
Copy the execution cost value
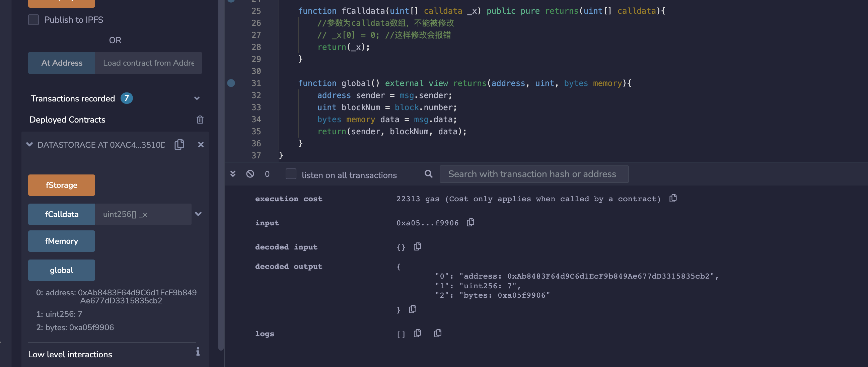672,199
